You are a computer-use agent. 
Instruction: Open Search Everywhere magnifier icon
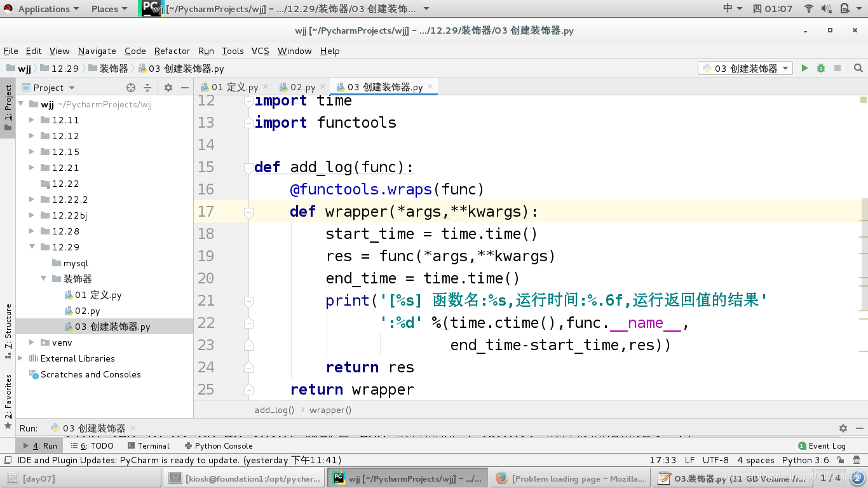click(x=858, y=68)
